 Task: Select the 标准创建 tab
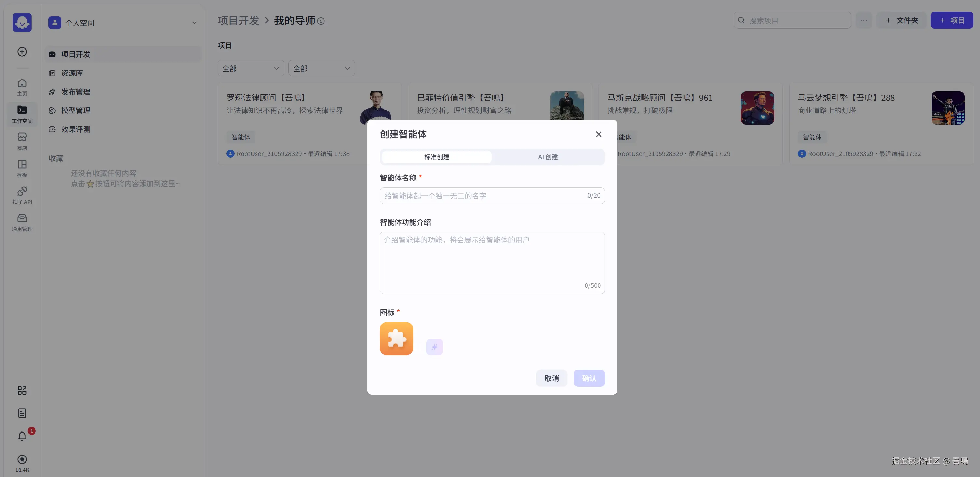click(x=437, y=157)
